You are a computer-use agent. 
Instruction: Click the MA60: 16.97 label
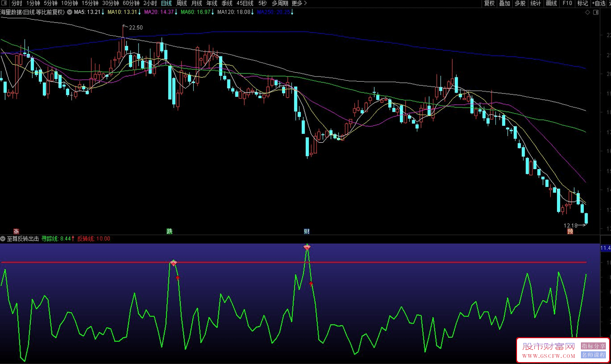coord(196,12)
